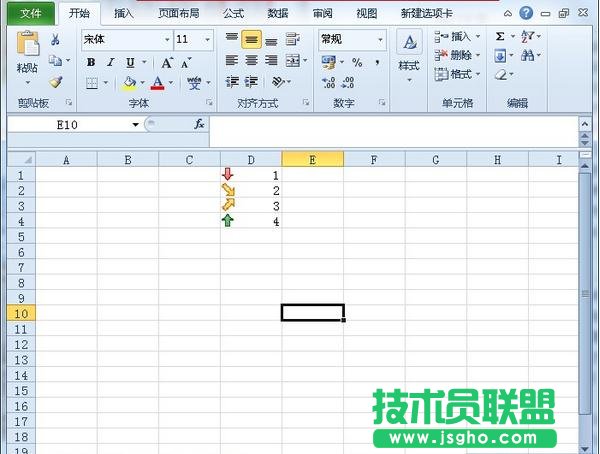Select cell D4 with green arrow

coord(251,221)
